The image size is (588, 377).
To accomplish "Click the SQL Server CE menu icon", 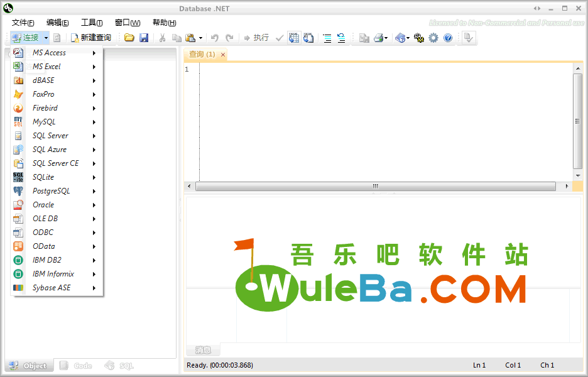I will click(18, 163).
